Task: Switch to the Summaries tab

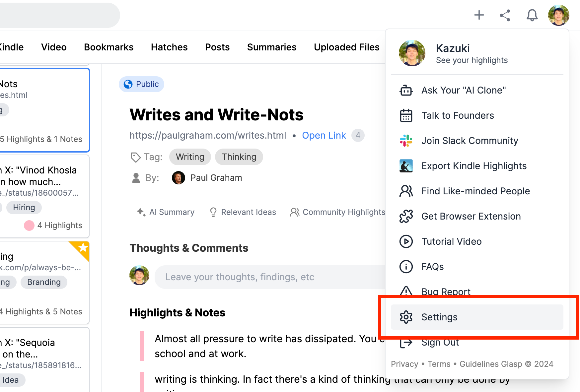Action: (x=272, y=47)
